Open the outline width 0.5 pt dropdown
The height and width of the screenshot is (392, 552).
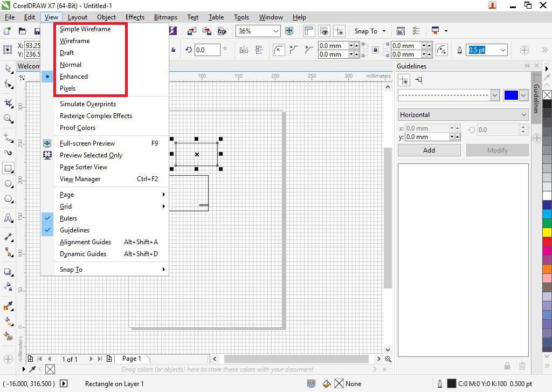pos(503,50)
